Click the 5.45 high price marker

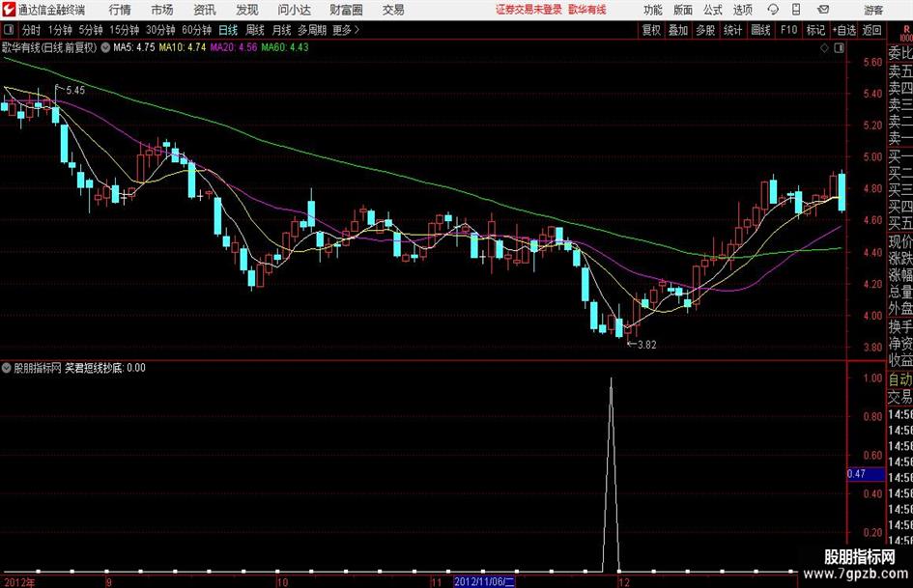(75, 90)
